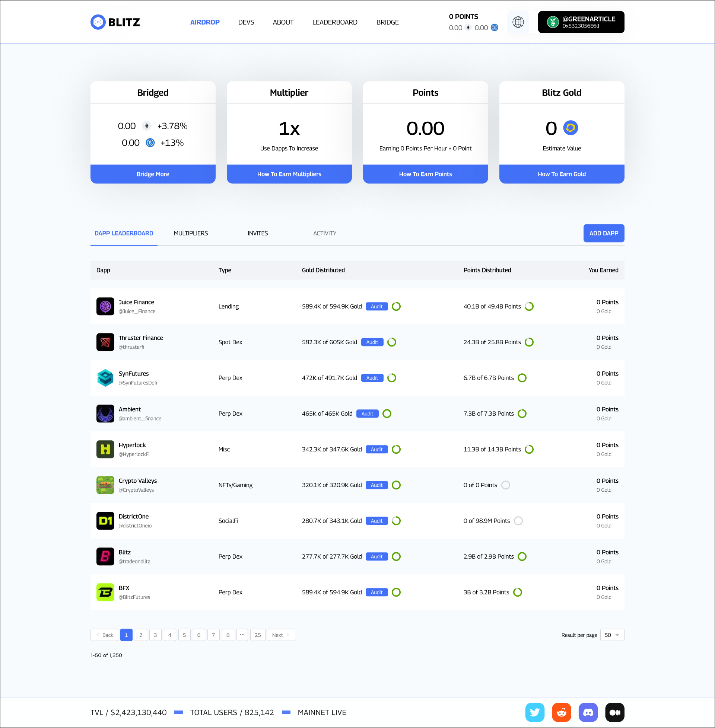The width and height of the screenshot is (715, 728).
Task: Click How To Earn Multipliers
Action: 289,174
